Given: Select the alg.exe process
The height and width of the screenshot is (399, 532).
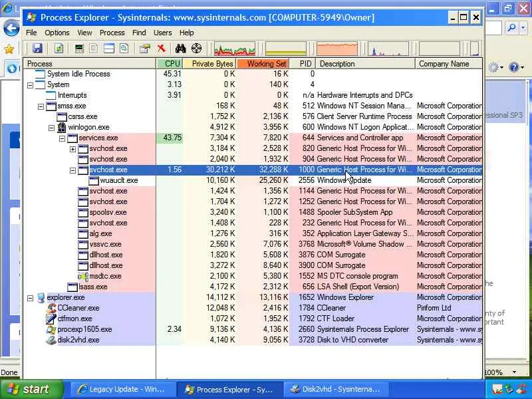Looking at the screenshot, I should tap(253, 233).
